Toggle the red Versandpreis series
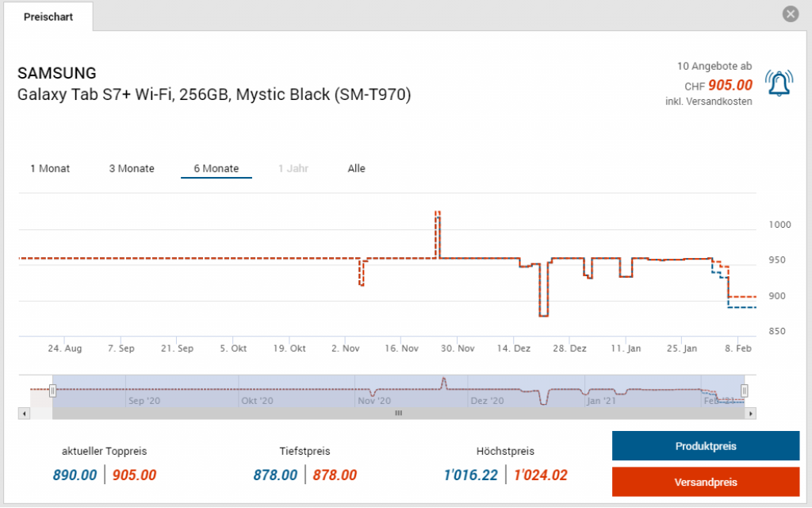 705,482
